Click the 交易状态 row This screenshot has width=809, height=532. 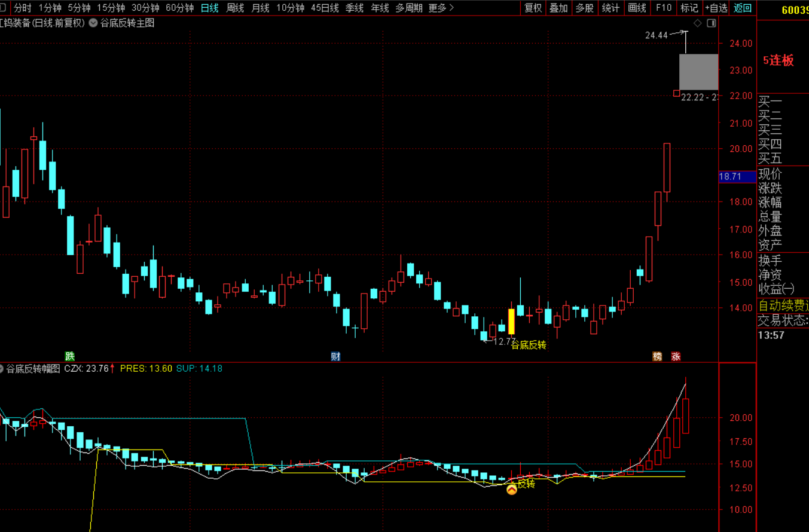[x=783, y=320]
